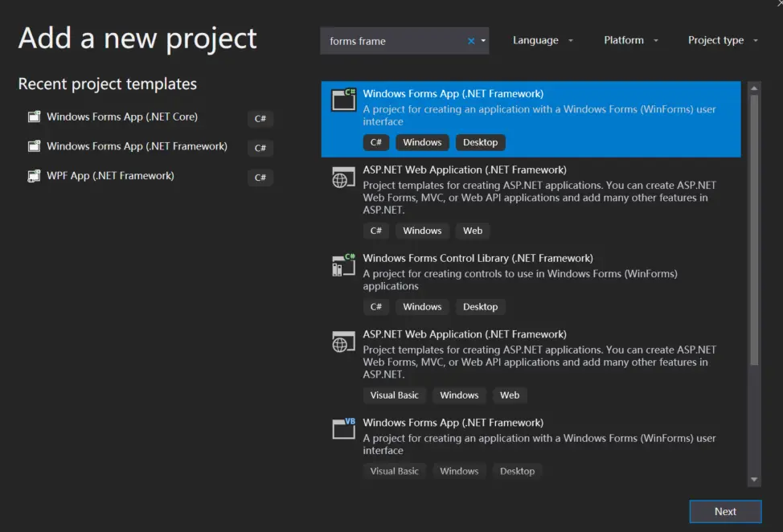
Task: Open the Platform filter dropdown
Action: point(631,40)
